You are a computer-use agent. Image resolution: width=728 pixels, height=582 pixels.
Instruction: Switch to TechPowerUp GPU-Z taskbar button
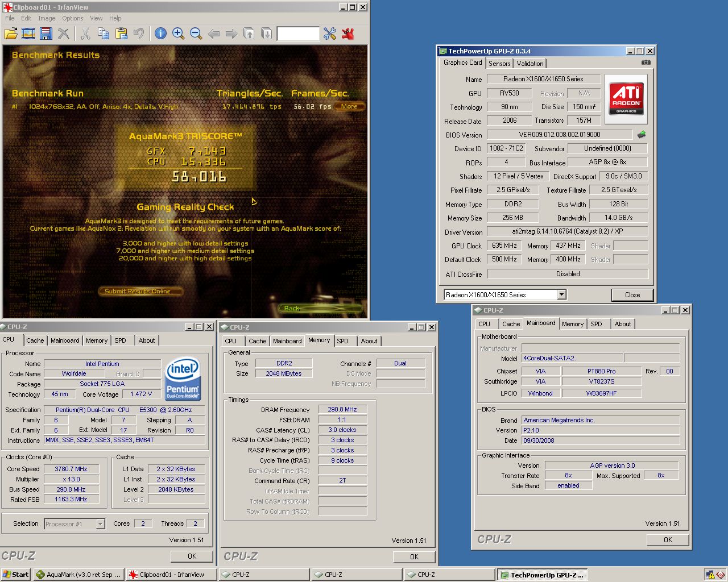click(542, 575)
